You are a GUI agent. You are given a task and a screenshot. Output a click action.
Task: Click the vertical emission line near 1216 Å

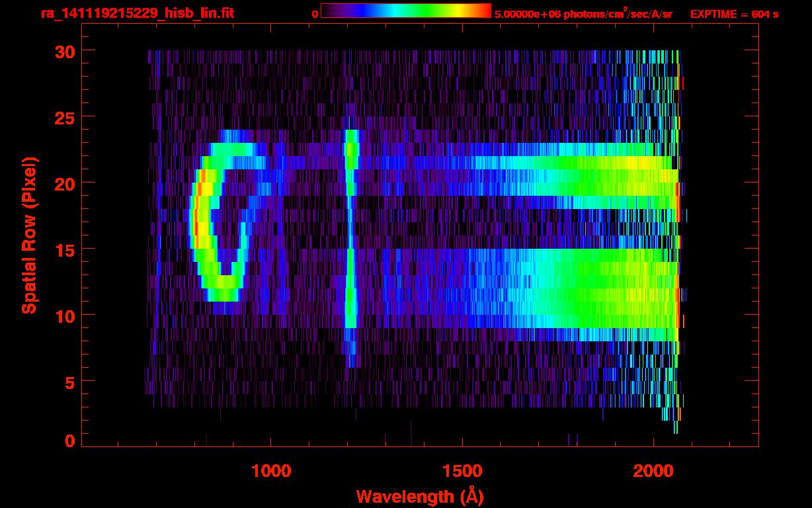pos(350,248)
